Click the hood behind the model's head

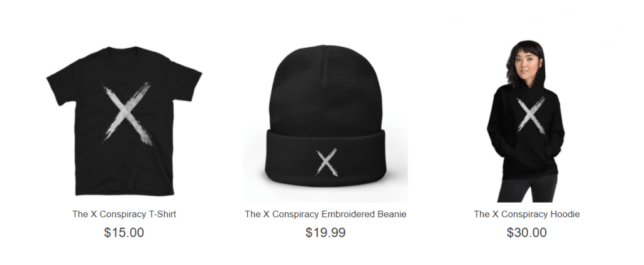541,78
